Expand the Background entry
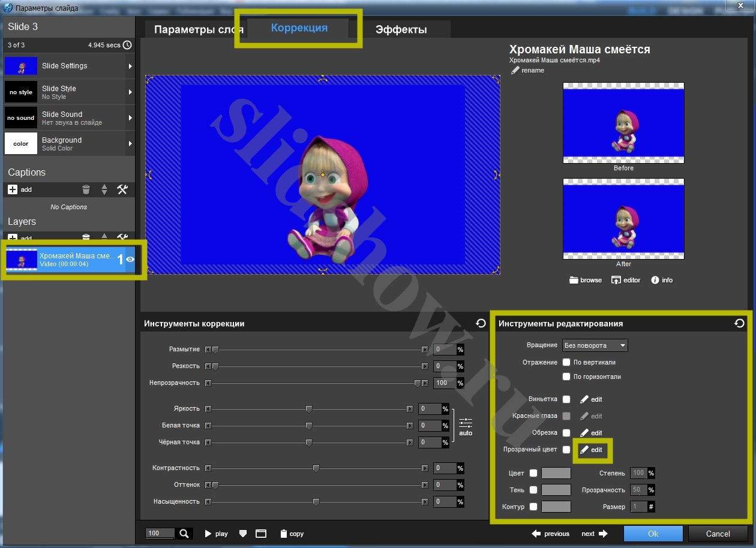 tap(130, 144)
